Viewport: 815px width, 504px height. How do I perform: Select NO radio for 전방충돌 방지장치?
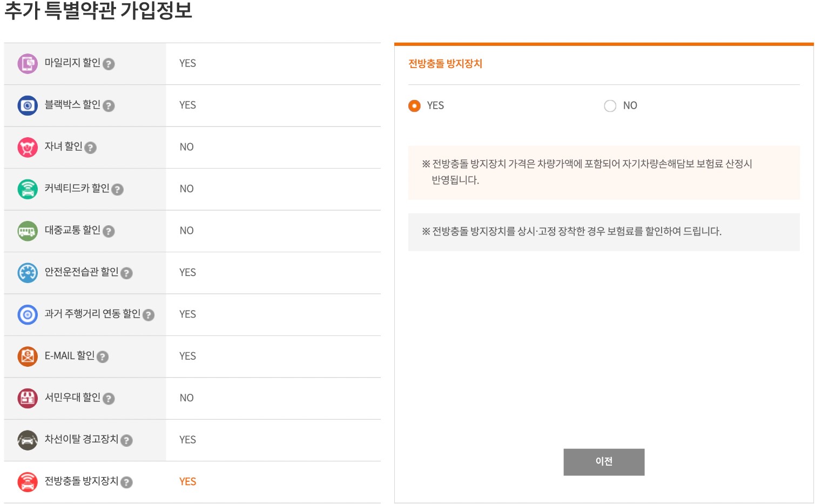coord(610,106)
